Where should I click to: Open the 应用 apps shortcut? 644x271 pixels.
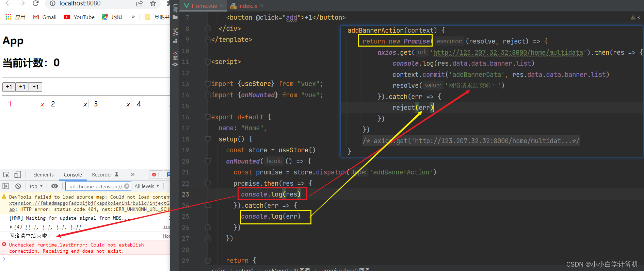tap(15, 17)
